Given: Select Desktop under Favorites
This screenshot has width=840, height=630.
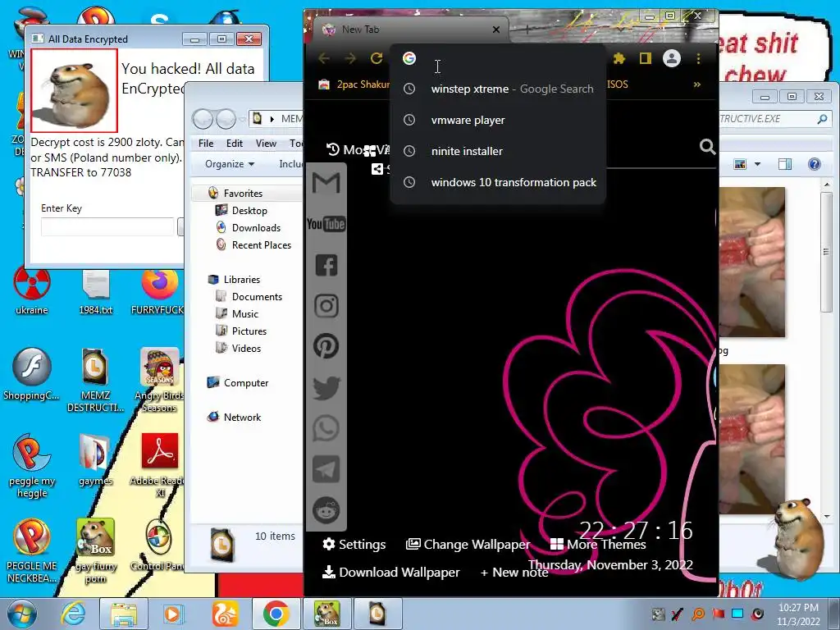Looking at the screenshot, I should tap(249, 211).
